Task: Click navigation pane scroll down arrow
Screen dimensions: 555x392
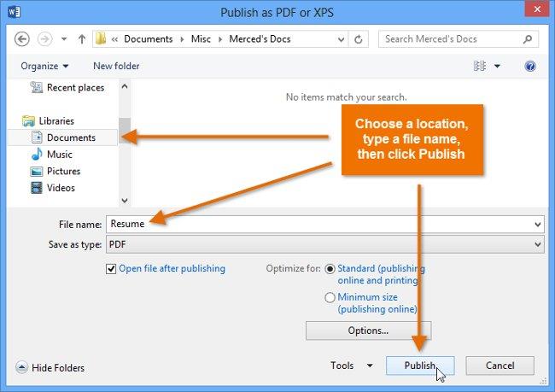Action: click(125, 201)
